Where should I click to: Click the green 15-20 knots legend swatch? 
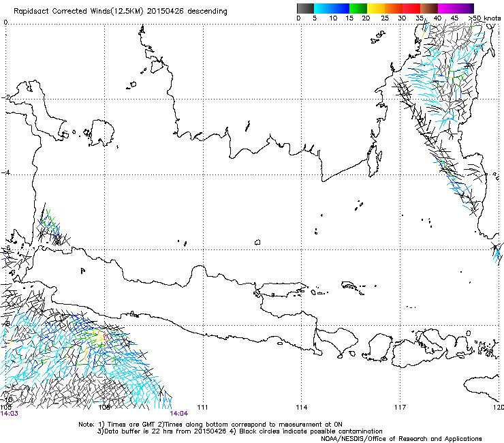click(358, 8)
